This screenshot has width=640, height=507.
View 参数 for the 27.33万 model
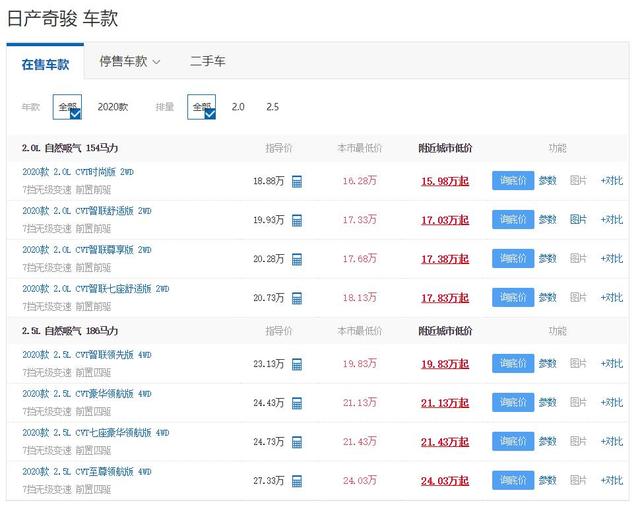[x=547, y=480]
